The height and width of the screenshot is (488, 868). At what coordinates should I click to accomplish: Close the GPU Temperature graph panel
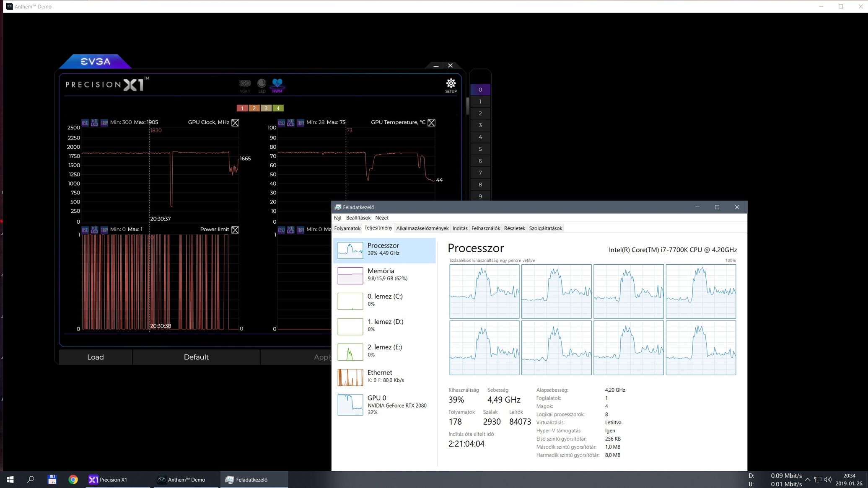click(431, 123)
